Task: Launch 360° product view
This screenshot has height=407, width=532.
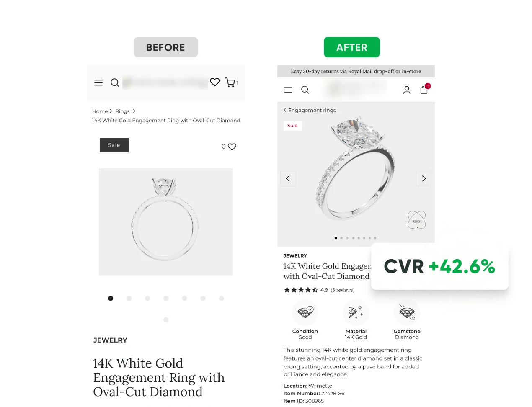Action: point(417,220)
